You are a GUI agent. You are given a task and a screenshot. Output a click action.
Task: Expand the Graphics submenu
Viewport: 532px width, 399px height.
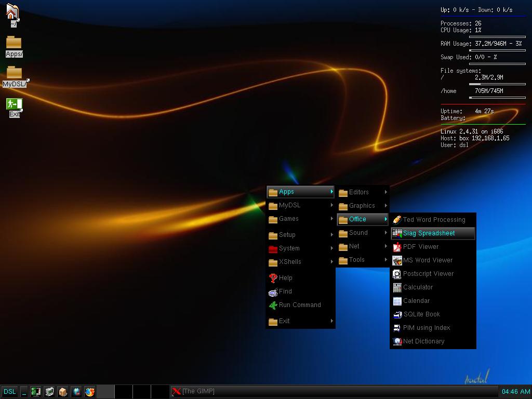362,205
